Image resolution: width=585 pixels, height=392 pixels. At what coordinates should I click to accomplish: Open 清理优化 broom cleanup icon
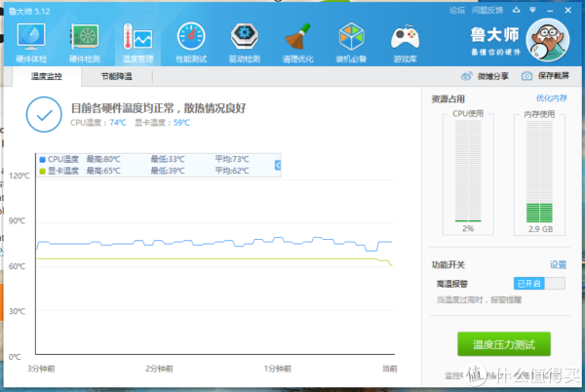(297, 42)
